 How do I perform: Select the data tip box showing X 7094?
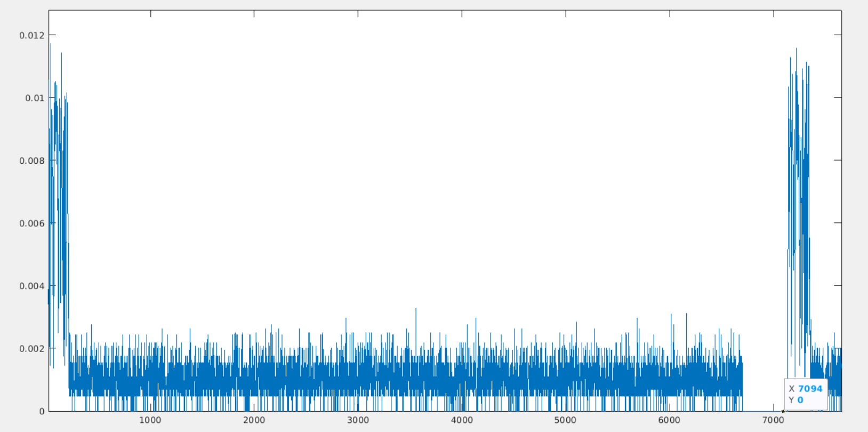(x=806, y=394)
